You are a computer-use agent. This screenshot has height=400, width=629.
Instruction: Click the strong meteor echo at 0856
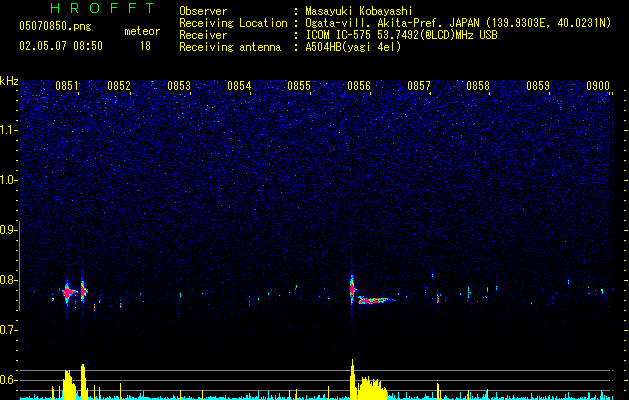pyautogui.click(x=352, y=289)
